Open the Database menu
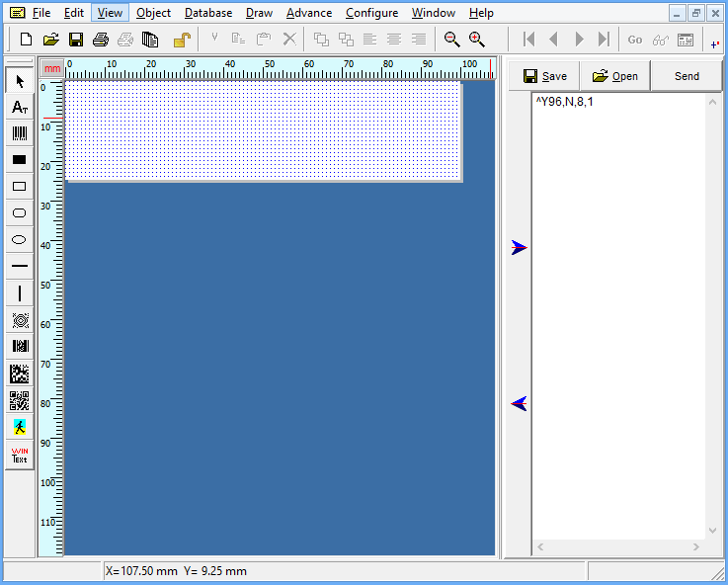The width and height of the screenshot is (728, 585). click(x=208, y=13)
